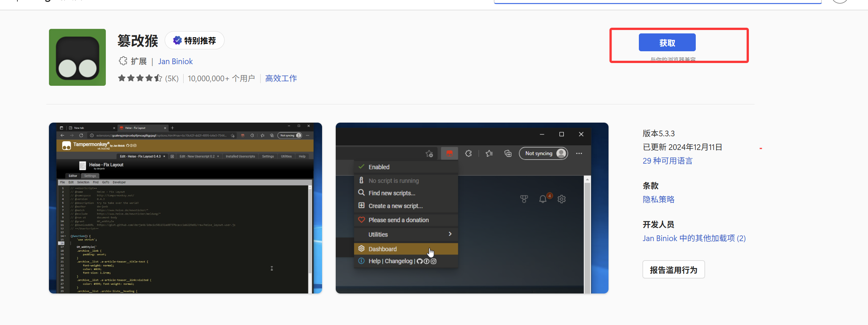The image size is (868, 325).
Task: Open the 高效工作 category link
Action: pos(281,79)
